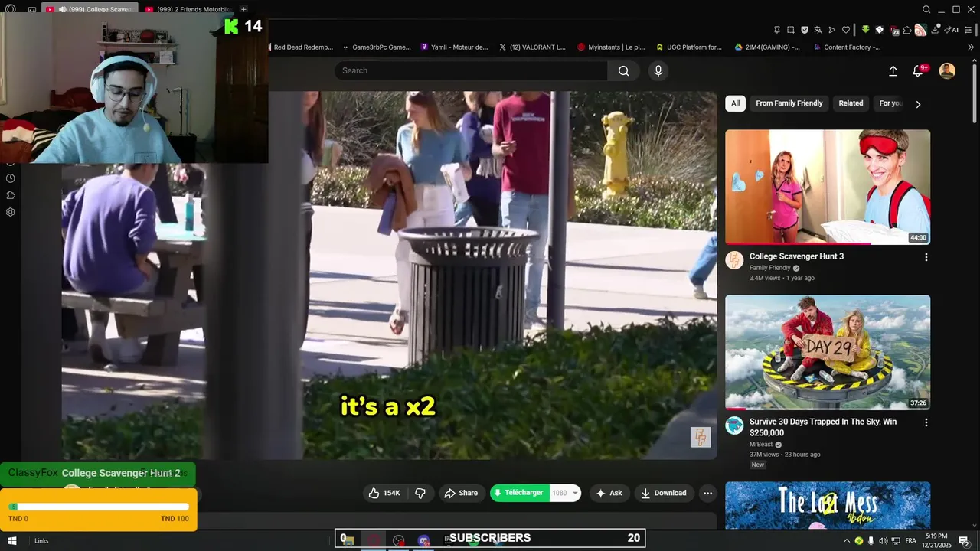
Task: Start voice search with microphone icon
Action: click(x=658, y=70)
